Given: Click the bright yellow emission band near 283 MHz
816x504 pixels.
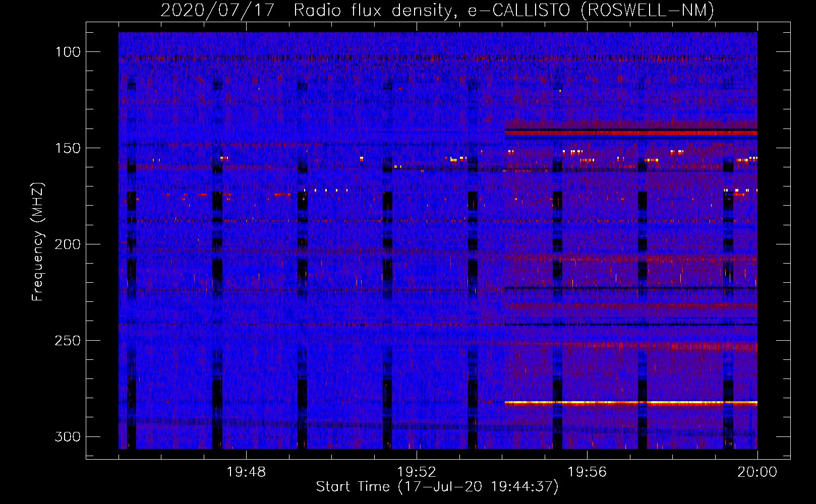Looking at the screenshot, I should tap(631, 403).
